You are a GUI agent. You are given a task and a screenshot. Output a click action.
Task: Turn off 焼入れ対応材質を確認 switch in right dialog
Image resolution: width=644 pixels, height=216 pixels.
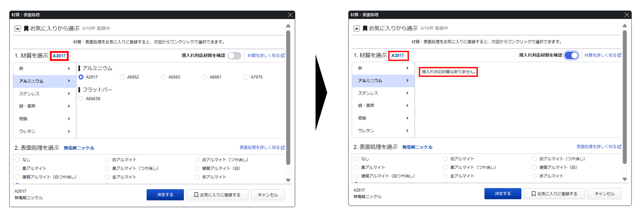pos(571,55)
